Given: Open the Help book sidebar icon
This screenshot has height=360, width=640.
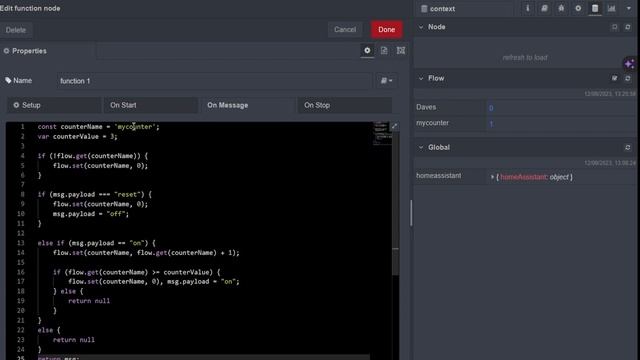Looking at the screenshot, I should (544, 8).
